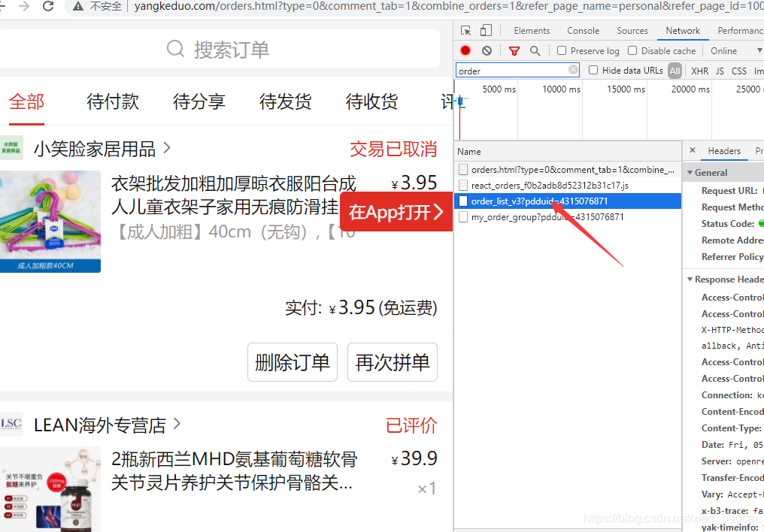Stop recording network log (red dot)

pos(465,50)
